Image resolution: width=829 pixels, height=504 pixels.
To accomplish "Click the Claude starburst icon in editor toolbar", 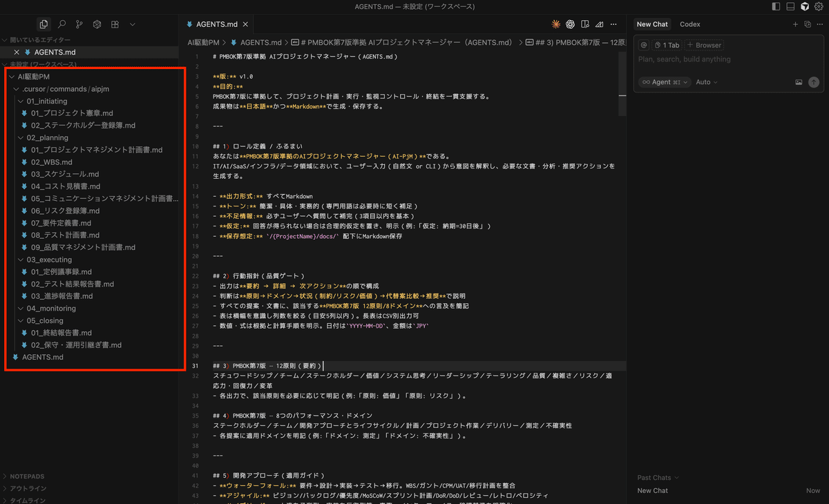I will tap(556, 24).
